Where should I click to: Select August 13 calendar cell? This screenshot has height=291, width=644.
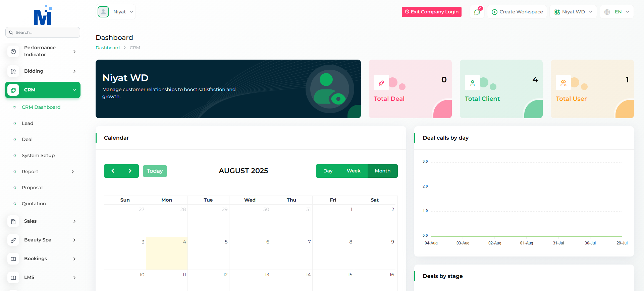[x=250, y=281]
